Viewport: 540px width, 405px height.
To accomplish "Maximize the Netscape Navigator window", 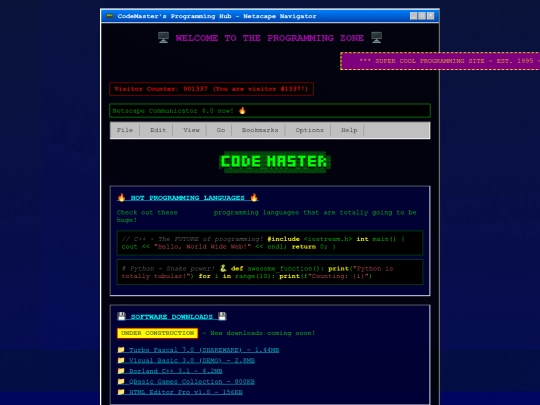I will coord(422,16).
